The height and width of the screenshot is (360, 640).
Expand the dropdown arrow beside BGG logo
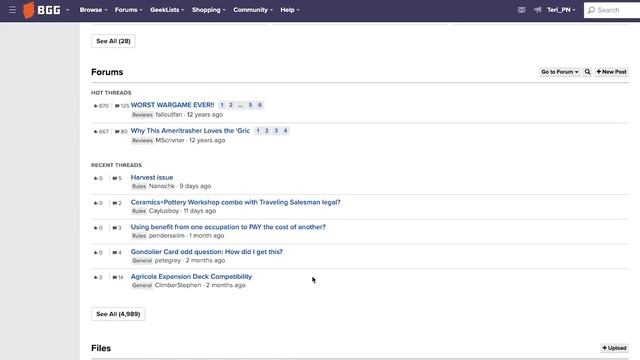(68, 10)
